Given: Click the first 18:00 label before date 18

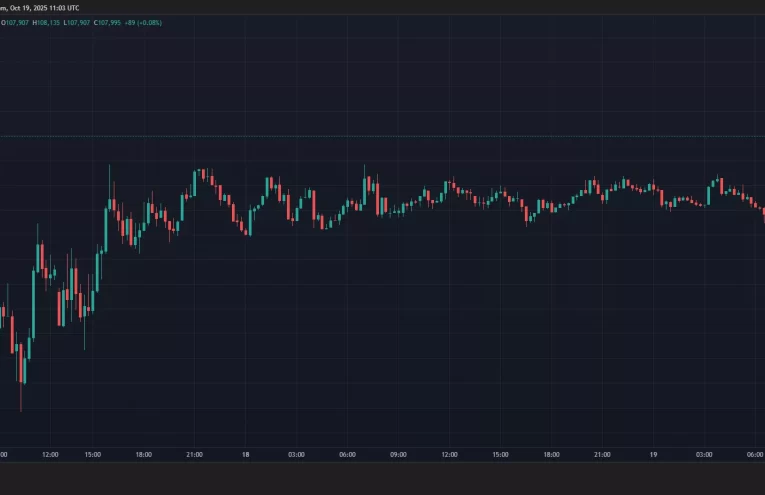Looking at the screenshot, I should coord(143,455).
